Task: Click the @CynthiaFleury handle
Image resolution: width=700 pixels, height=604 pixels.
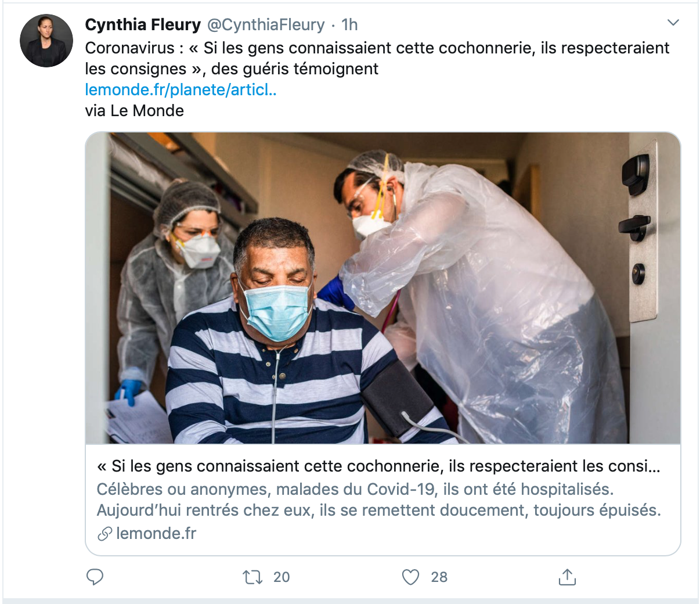Action: coord(266,24)
